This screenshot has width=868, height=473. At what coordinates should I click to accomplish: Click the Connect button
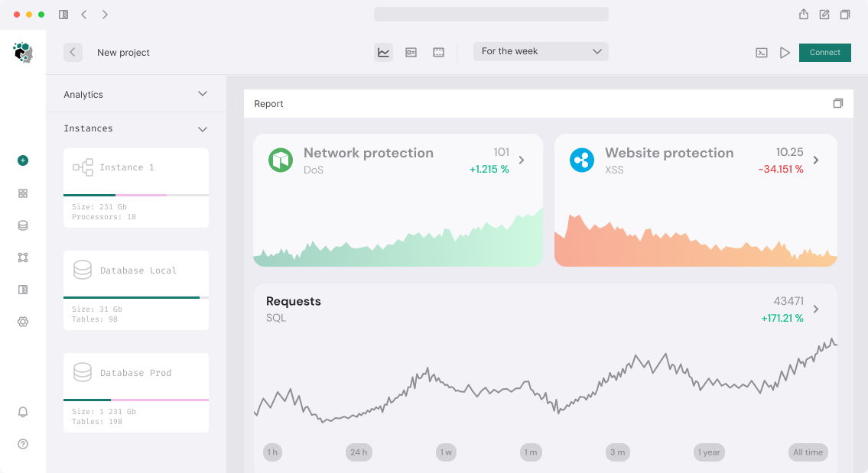point(824,53)
